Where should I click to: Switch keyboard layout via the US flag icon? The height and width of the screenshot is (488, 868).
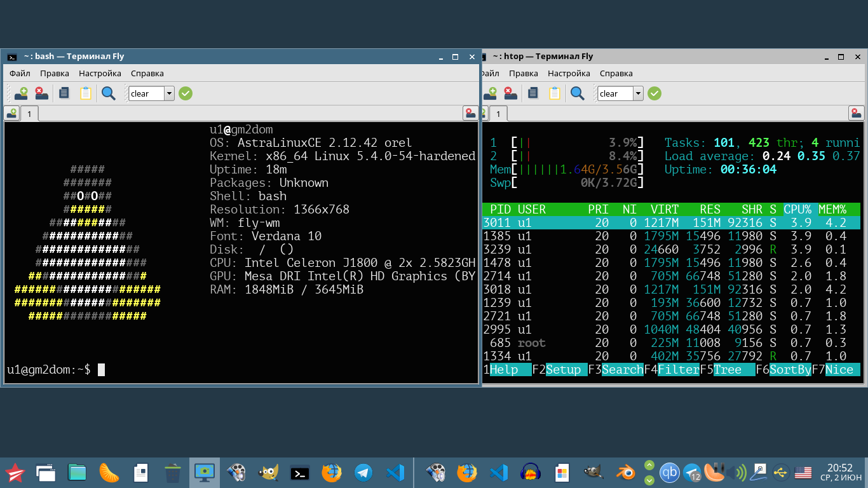[x=803, y=473]
